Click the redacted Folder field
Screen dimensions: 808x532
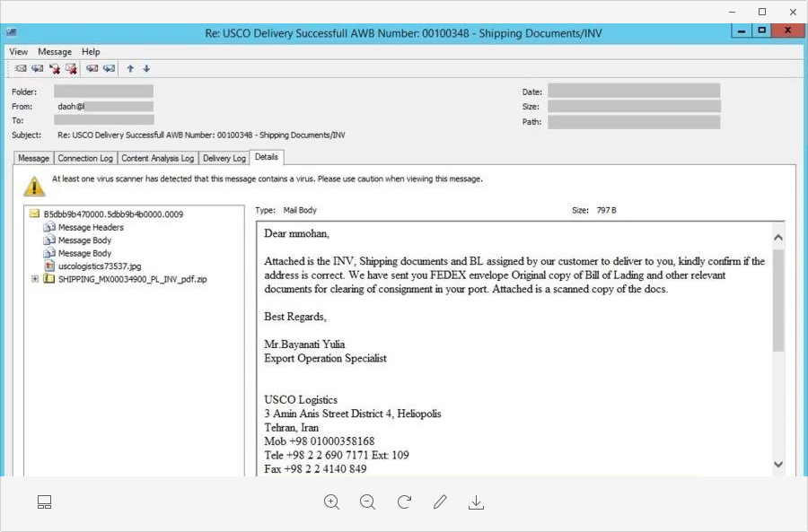tap(103, 92)
